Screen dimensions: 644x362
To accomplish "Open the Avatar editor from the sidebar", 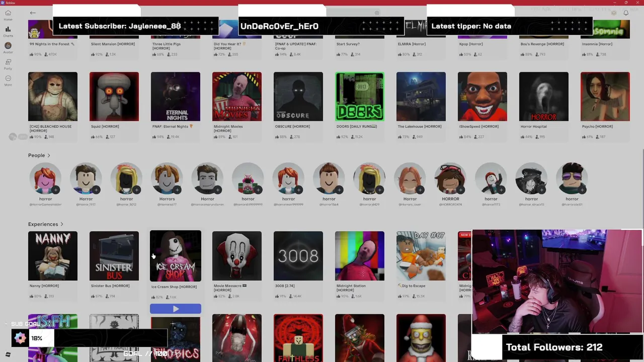I will (8, 48).
